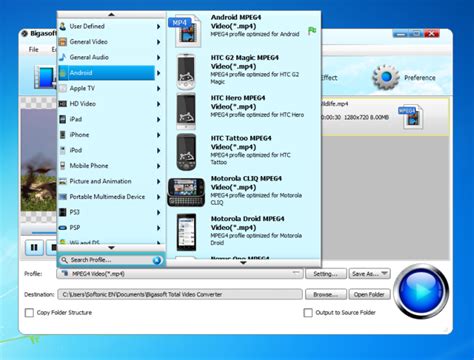Open the Save As dropdown arrow
474x360 pixels.
384,274
